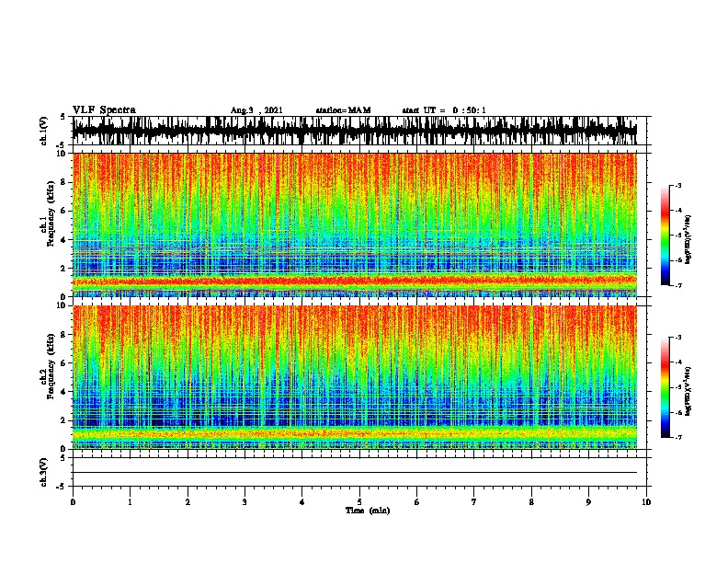Click time axis tick label "9"
The image size is (728, 563).
point(588,502)
